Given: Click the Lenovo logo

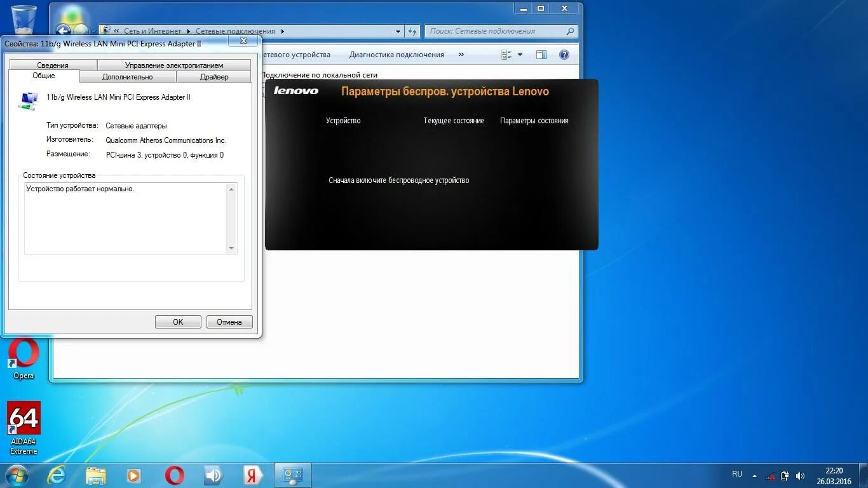Looking at the screenshot, I should pos(296,91).
